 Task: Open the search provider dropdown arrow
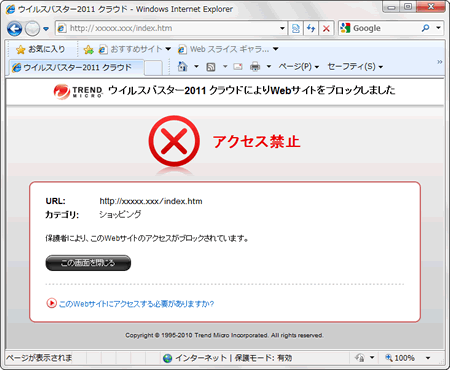pos(438,28)
